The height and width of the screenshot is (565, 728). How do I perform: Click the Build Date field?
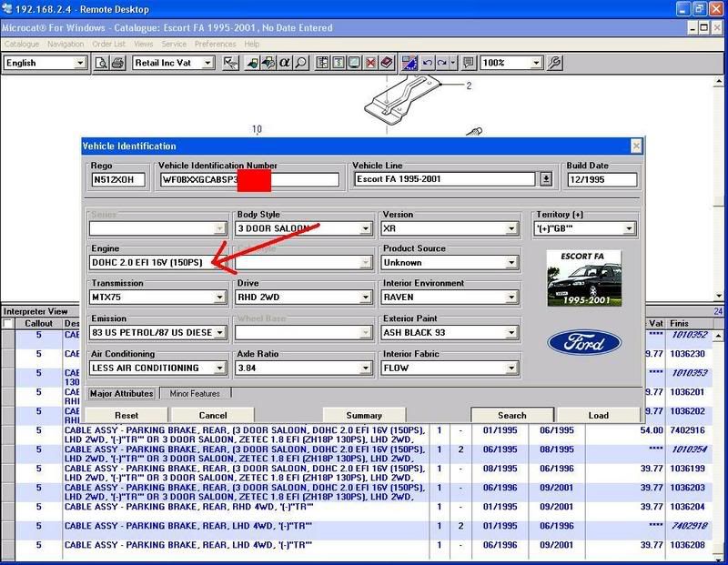[602, 179]
